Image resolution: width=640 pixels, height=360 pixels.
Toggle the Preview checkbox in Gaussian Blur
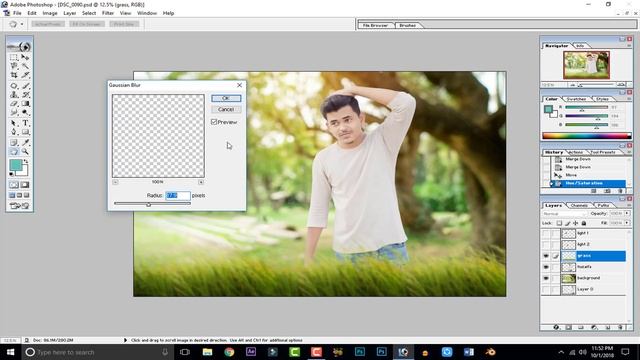(214, 122)
